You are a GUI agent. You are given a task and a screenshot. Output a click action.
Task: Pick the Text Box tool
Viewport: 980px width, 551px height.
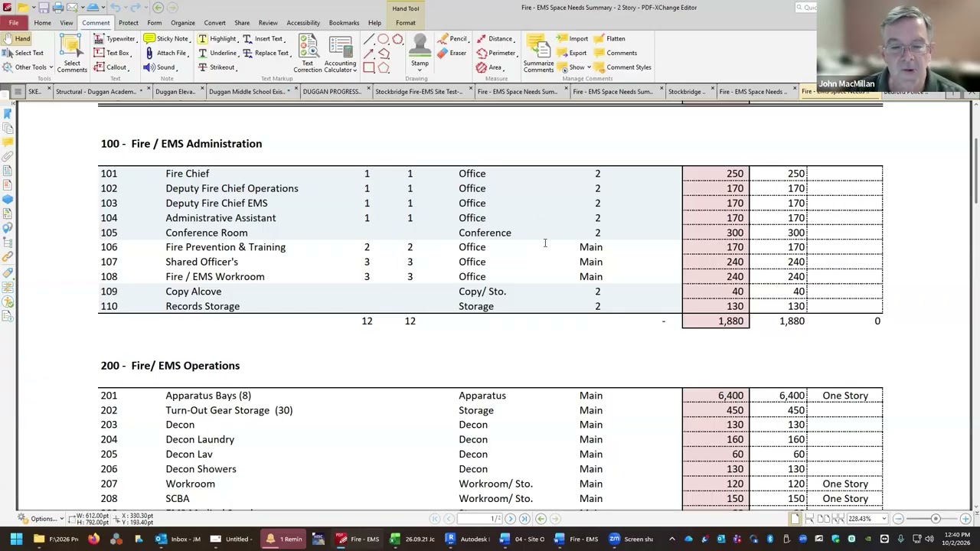[112, 53]
